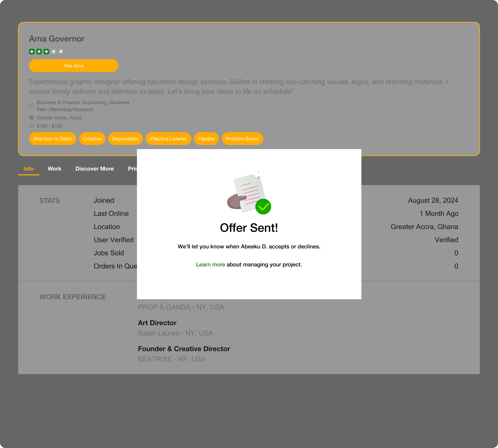Click the first green rating star
The width and height of the screenshot is (498, 448).
(32, 52)
